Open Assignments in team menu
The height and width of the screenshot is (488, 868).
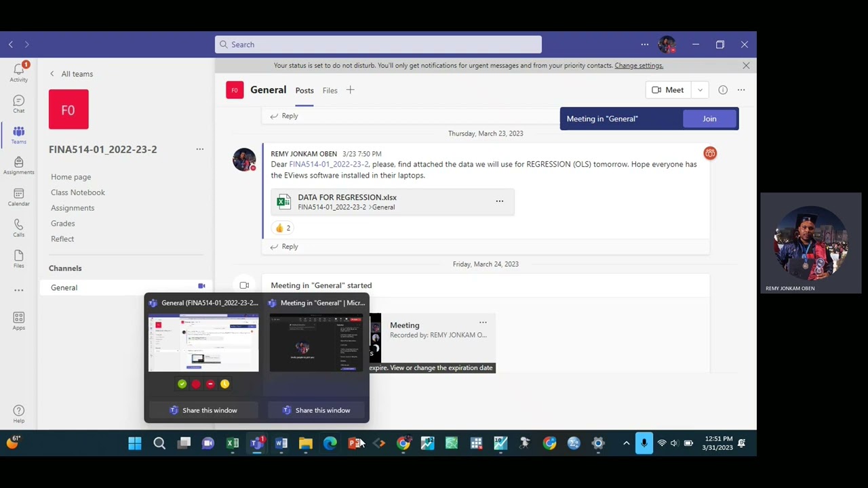72,208
